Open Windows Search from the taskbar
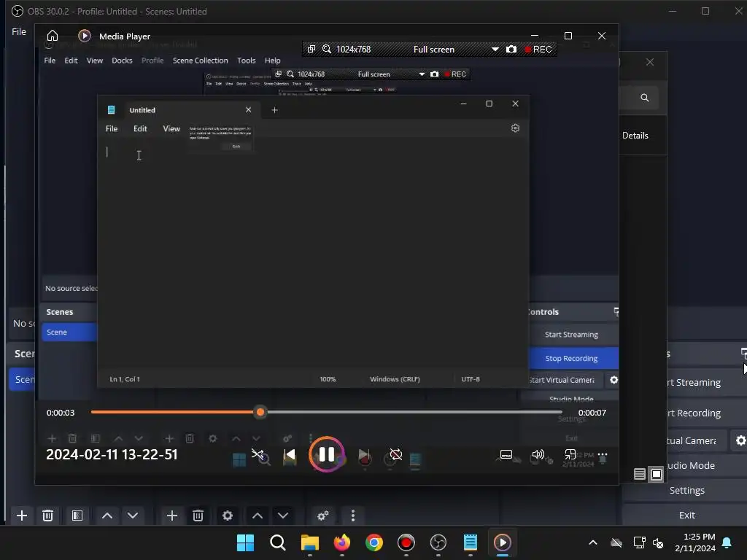The image size is (747, 560). coord(278,542)
